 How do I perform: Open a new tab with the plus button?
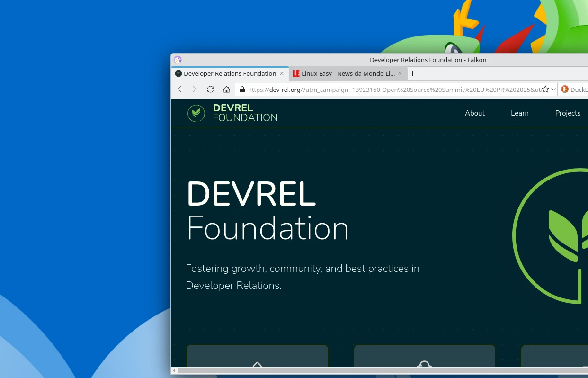pos(412,73)
